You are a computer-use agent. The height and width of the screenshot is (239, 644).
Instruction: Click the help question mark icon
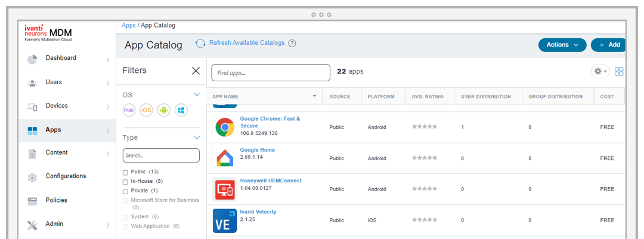pyautogui.click(x=292, y=43)
